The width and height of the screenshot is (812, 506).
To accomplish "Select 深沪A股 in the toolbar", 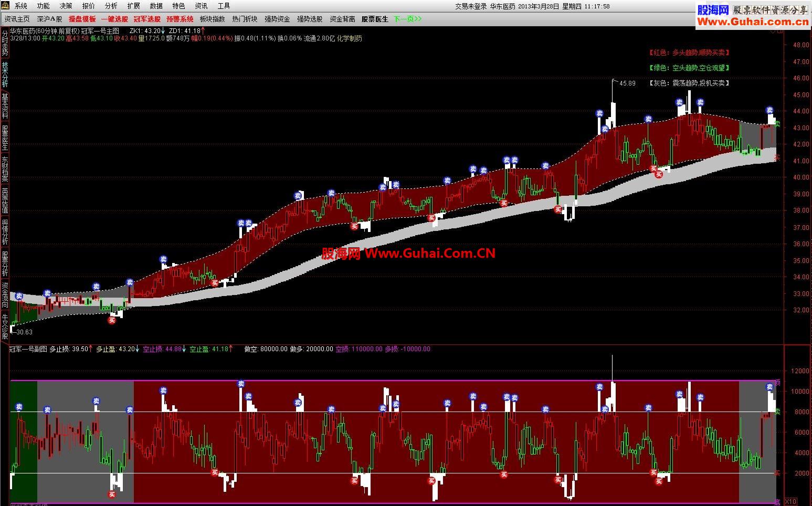I will 49,19.
